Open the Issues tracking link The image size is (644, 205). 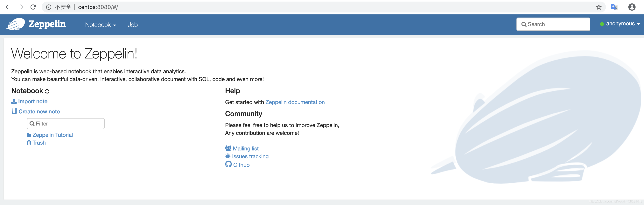pos(250,156)
